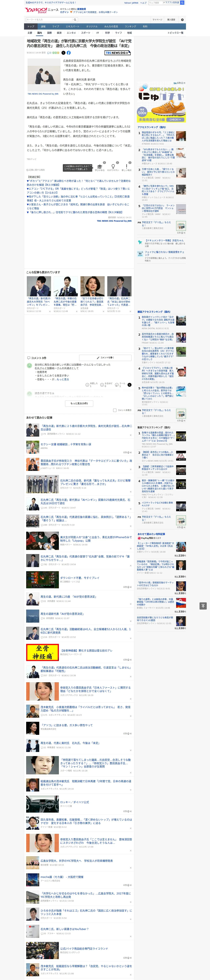Submit the web search magnifier button

182,3
